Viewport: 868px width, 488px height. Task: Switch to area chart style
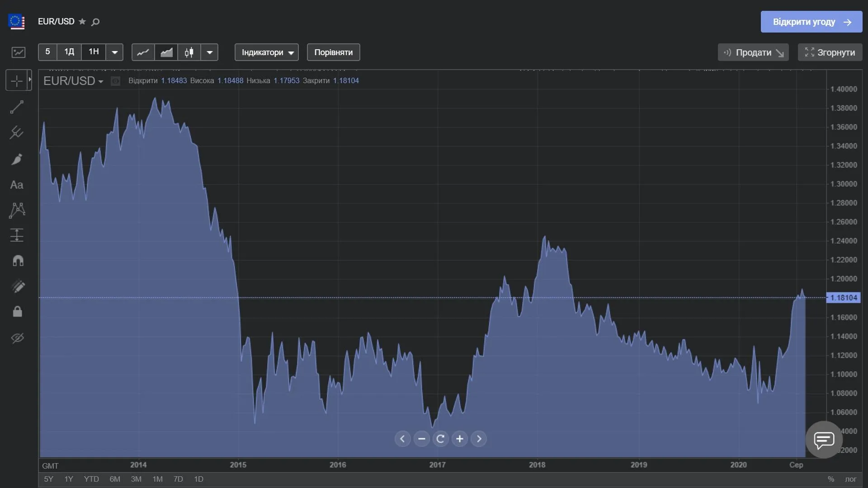pos(166,52)
